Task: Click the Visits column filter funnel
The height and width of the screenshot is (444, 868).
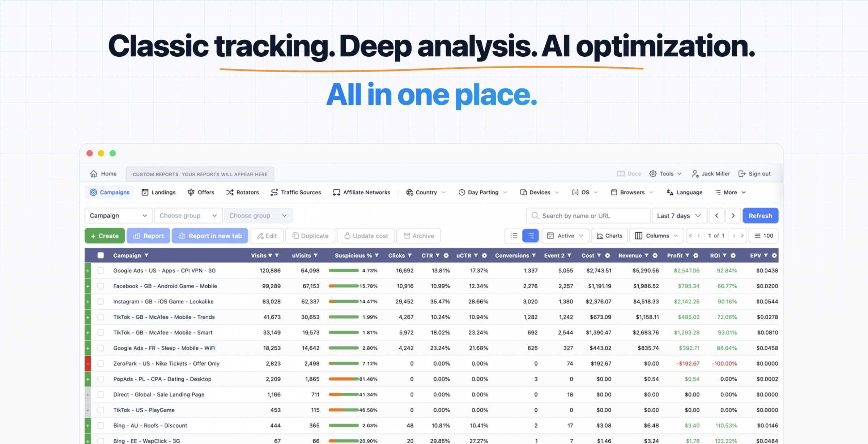Action: pos(277,255)
